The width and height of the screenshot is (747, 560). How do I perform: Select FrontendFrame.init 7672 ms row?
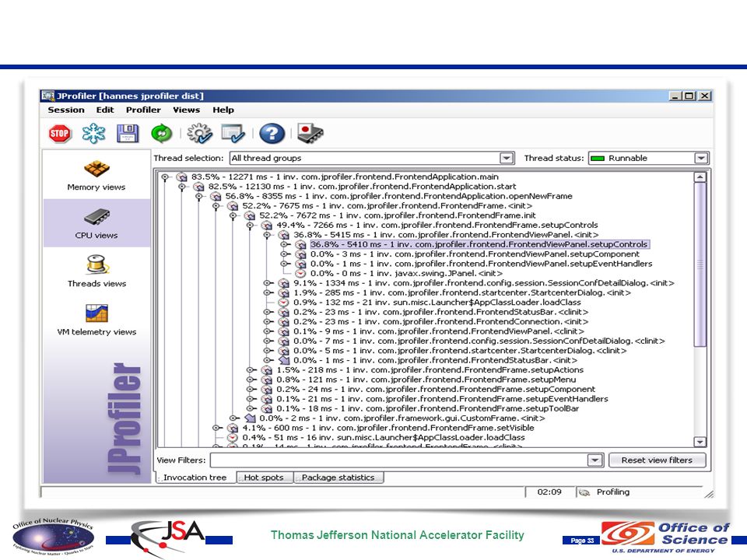[398, 215]
